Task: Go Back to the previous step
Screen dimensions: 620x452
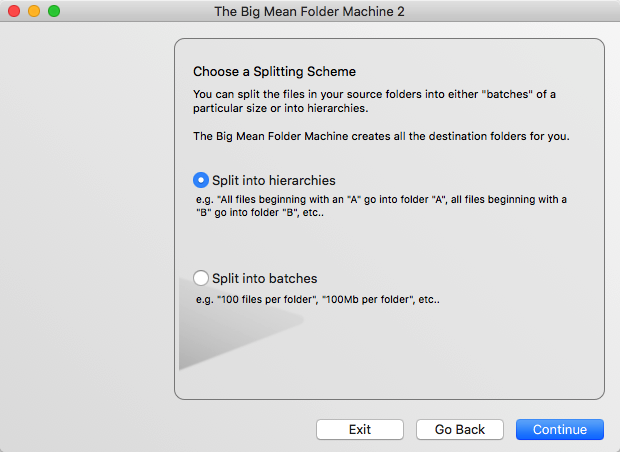Action: pos(460,429)
